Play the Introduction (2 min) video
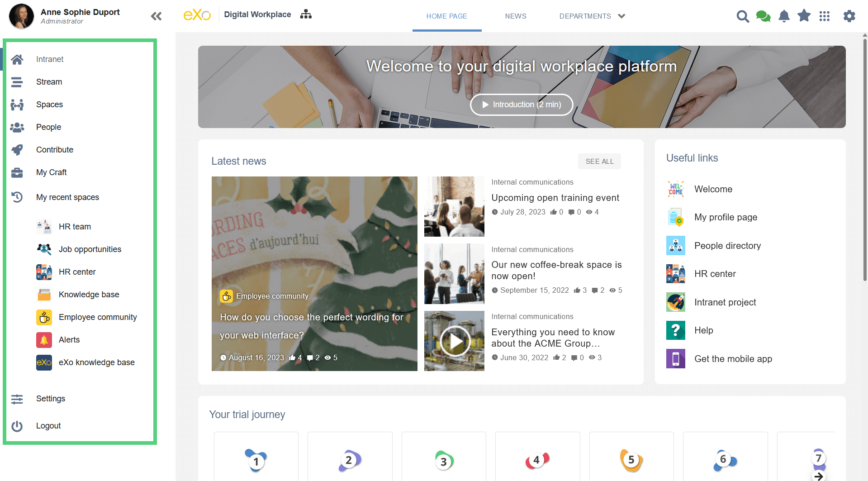The width and height of the screenshot is (868, 481). [x=522, y=105]
